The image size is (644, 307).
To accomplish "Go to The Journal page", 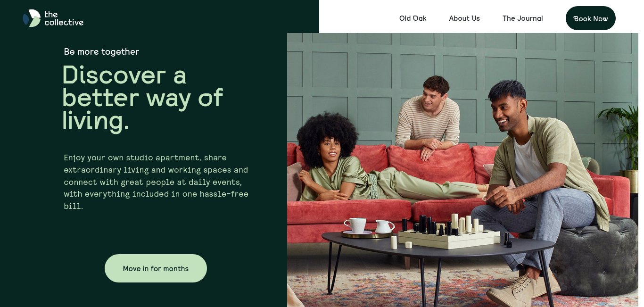I will click(522, 18).
